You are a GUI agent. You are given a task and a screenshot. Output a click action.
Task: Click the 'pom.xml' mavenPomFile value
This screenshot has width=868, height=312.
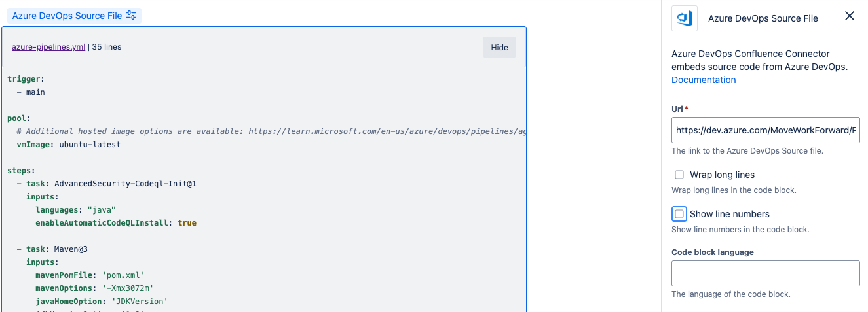click(122, 275)
